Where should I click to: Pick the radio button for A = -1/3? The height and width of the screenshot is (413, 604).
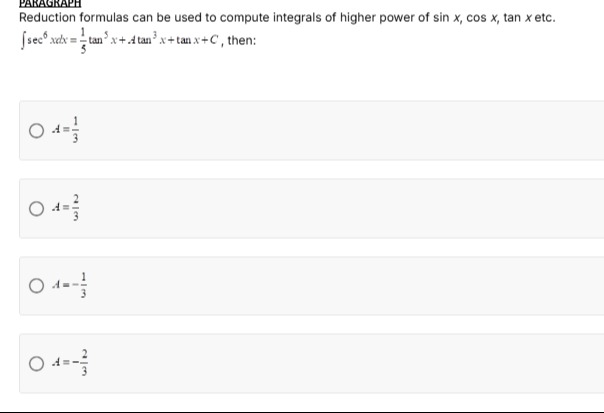point(36,287)
